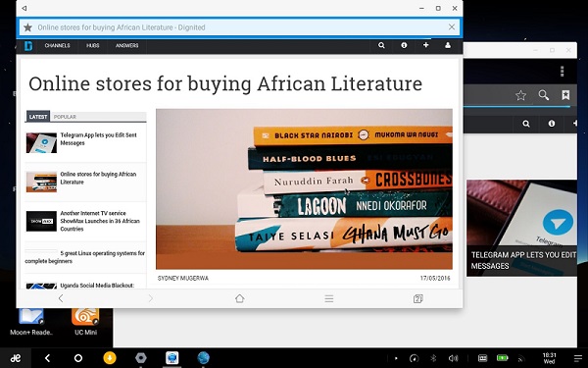This screenshot has width=588, height=368.
Task: Click the bookmark star in the address bar
Action: [x=27, y=27]
